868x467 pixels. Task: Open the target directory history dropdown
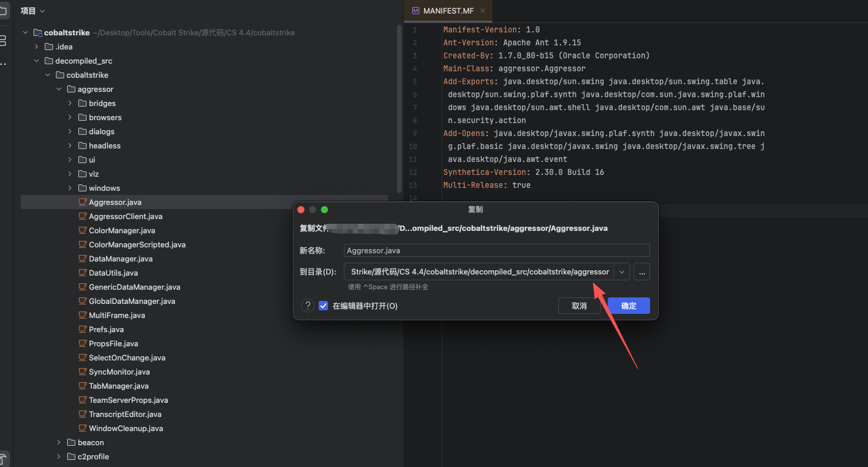tap(622, 271)
